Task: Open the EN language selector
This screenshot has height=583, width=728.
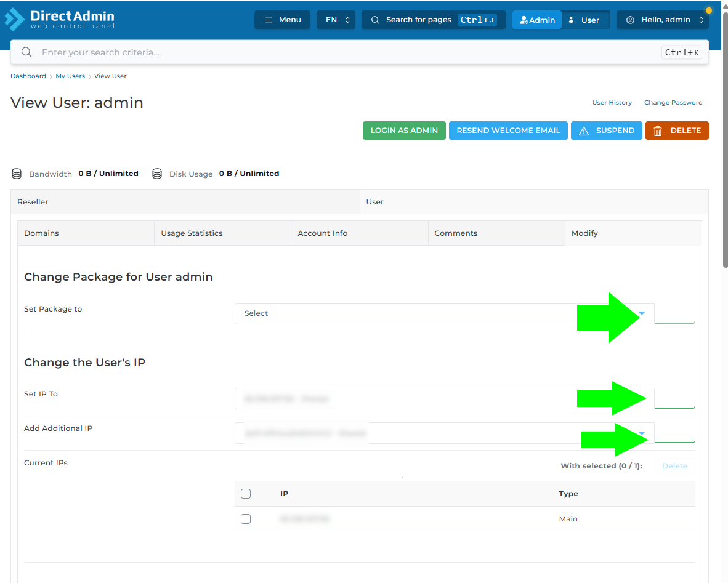Action: 336,20
